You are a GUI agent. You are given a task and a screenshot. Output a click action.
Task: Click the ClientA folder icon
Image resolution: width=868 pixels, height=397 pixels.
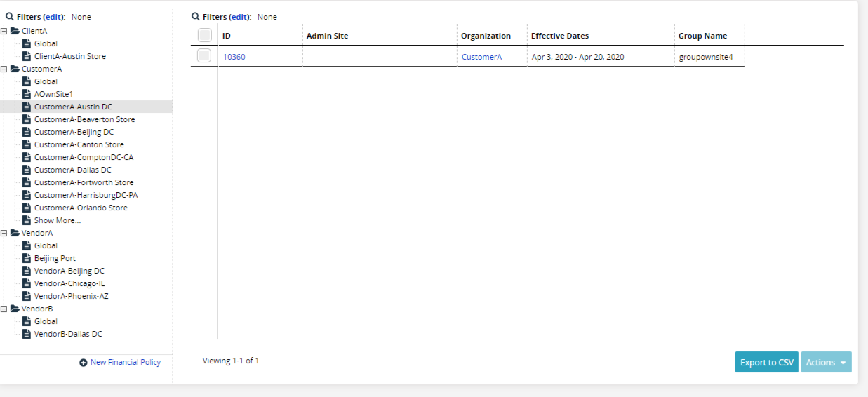[15, 31]
